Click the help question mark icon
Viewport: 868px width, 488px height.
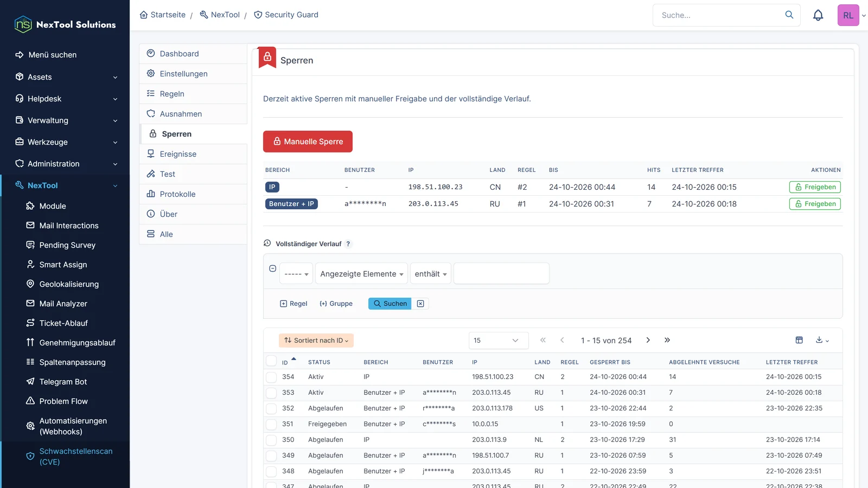coord(348,244)
